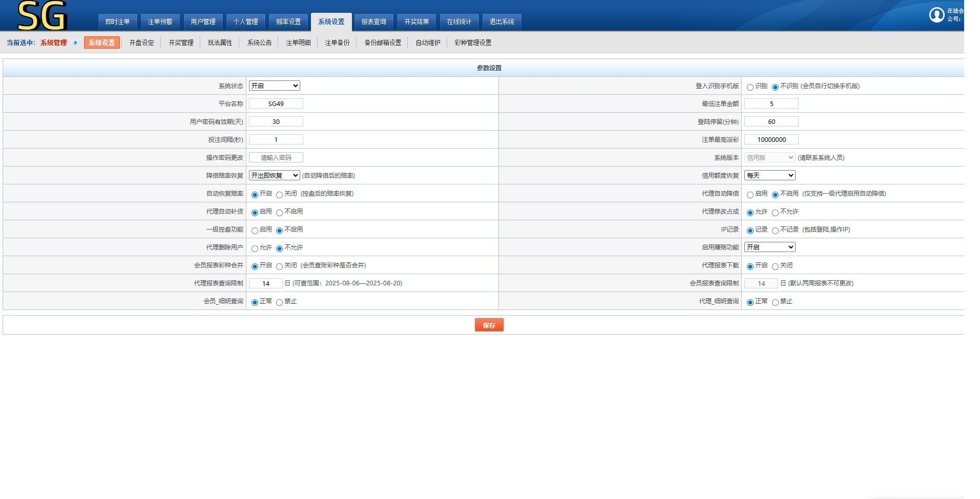Select 开启 for 会员报表彩种合并
The width and height of the screenshot is (980, 499).
coord(255,266)
